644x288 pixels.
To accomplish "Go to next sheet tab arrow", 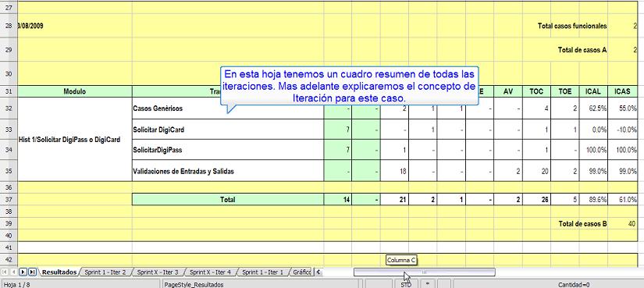I will 23,272.
